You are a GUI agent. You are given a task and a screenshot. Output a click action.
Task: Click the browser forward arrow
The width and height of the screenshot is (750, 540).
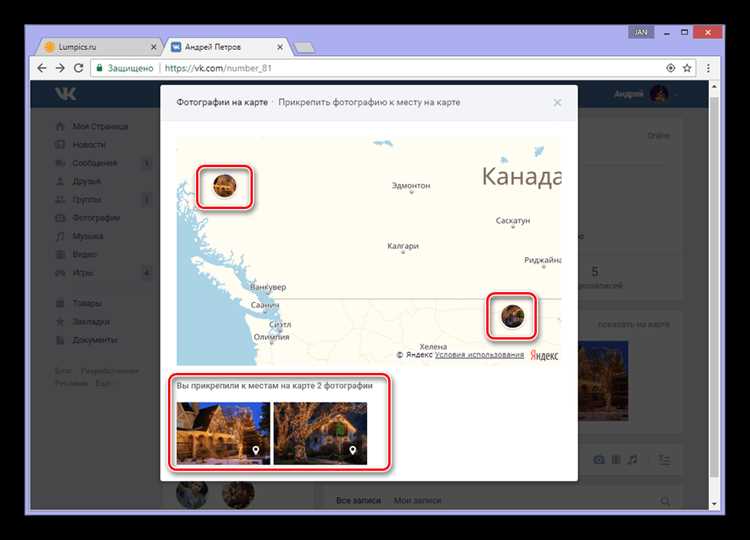[60, 68]
